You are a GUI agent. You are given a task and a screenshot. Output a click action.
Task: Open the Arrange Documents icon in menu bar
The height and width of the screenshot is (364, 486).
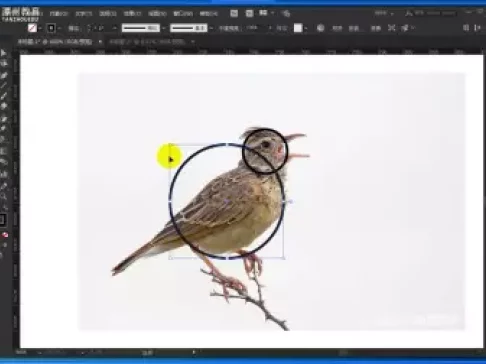[263, 13]
